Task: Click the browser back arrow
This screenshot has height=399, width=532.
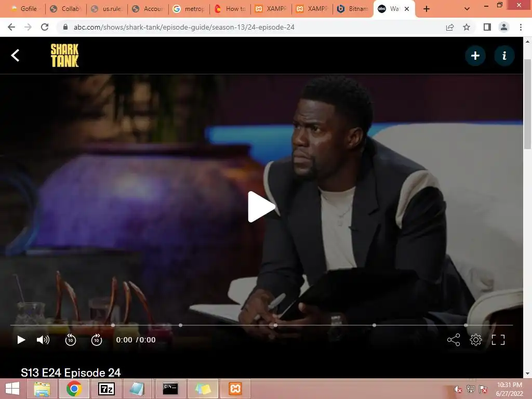Action: pos(11,27)
